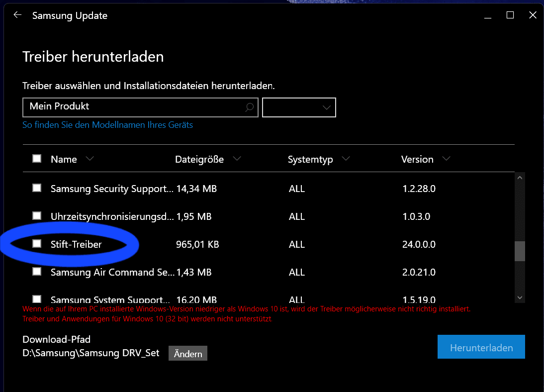The width and height of the screenshot is (544, 392).
Task: Click the driver list scrollbar thumb
Action: 520,251
